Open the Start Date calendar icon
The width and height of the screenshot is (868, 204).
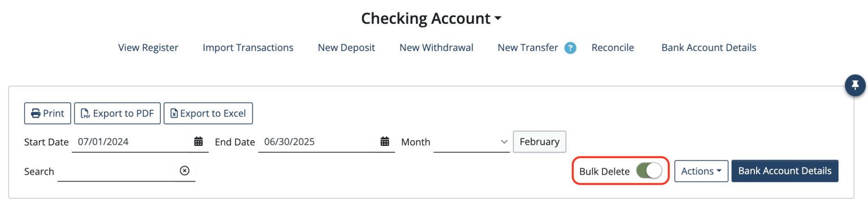(198, 142)
